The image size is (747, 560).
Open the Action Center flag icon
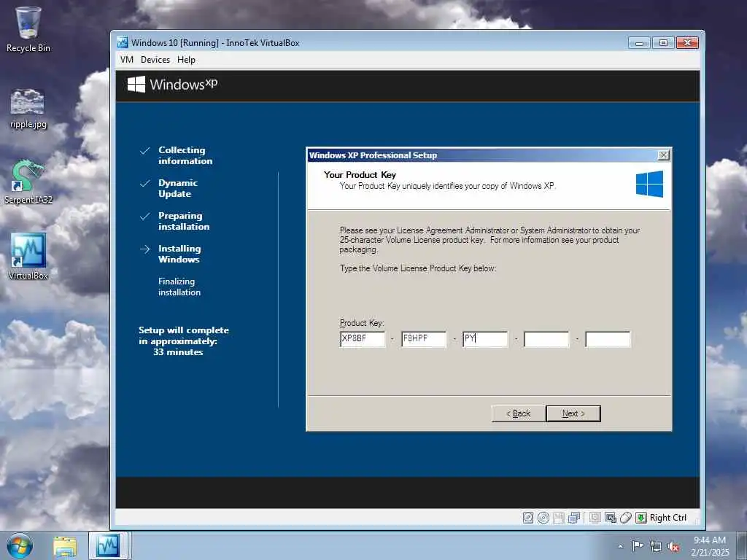(637, 545)
